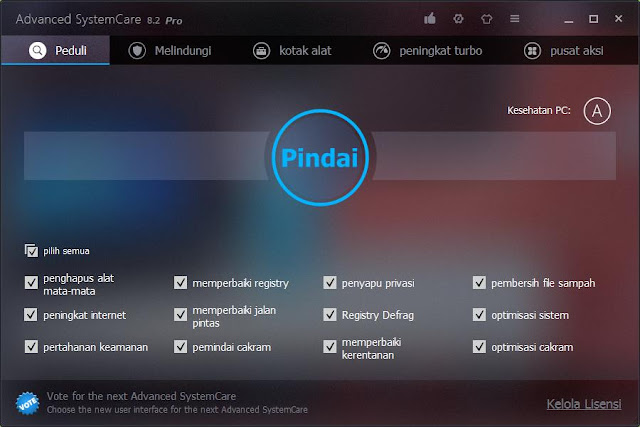
Task: Toggle pembersih file sampah checkbox
Action: [x=479, y=282]
